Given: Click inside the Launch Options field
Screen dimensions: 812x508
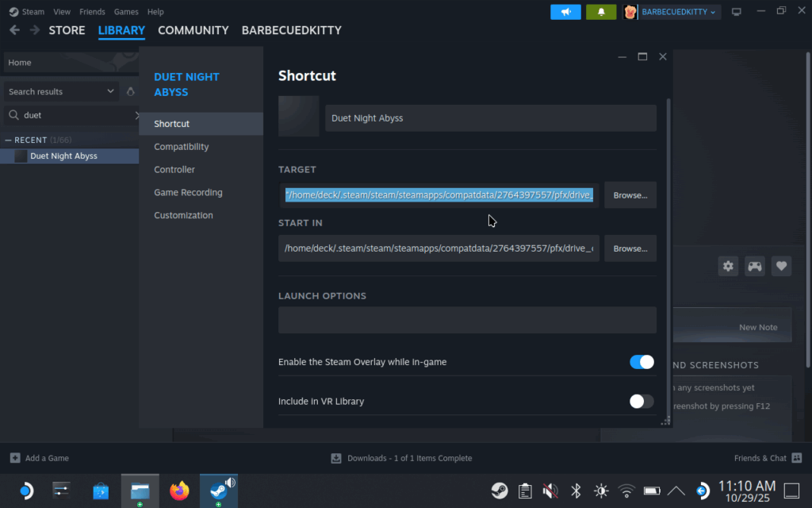Looking at the screenshot, I should (467, 320).
